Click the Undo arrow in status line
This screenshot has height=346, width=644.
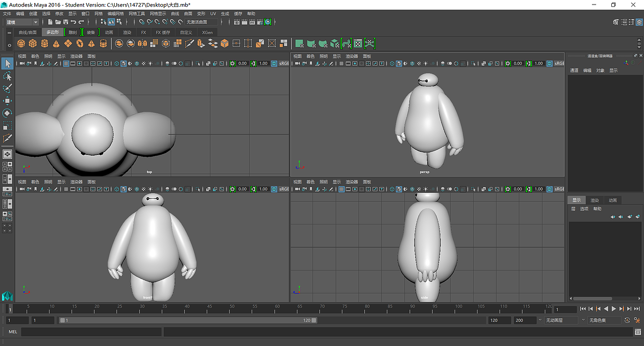(x=73, y=22)
